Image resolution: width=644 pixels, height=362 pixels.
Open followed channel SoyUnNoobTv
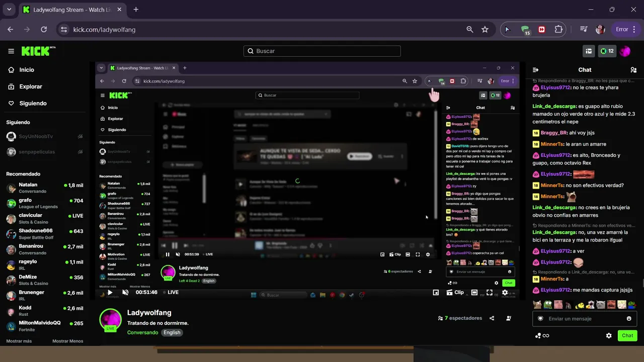click(44, 136)
